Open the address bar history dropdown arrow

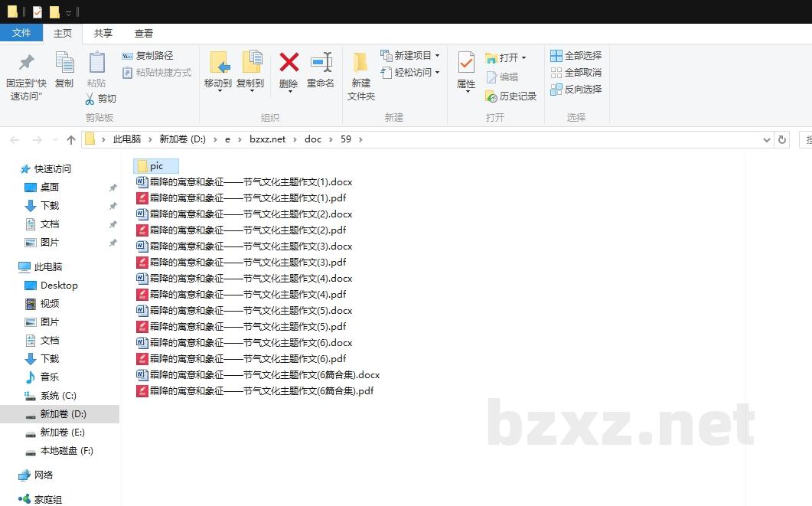pos(767,139)
